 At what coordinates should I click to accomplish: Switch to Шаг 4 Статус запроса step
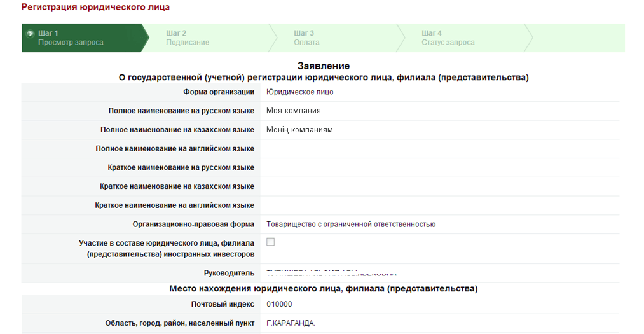(465, 38)
